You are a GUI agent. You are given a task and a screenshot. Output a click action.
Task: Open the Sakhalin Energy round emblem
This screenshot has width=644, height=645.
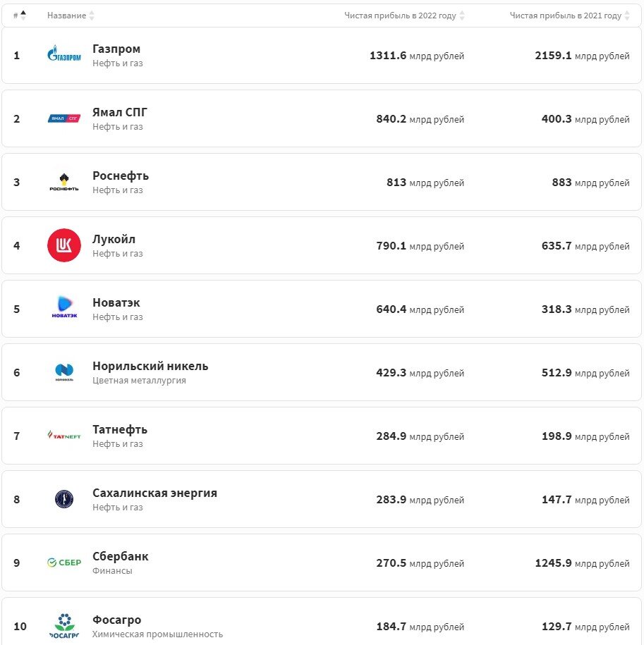click(63, 499)
